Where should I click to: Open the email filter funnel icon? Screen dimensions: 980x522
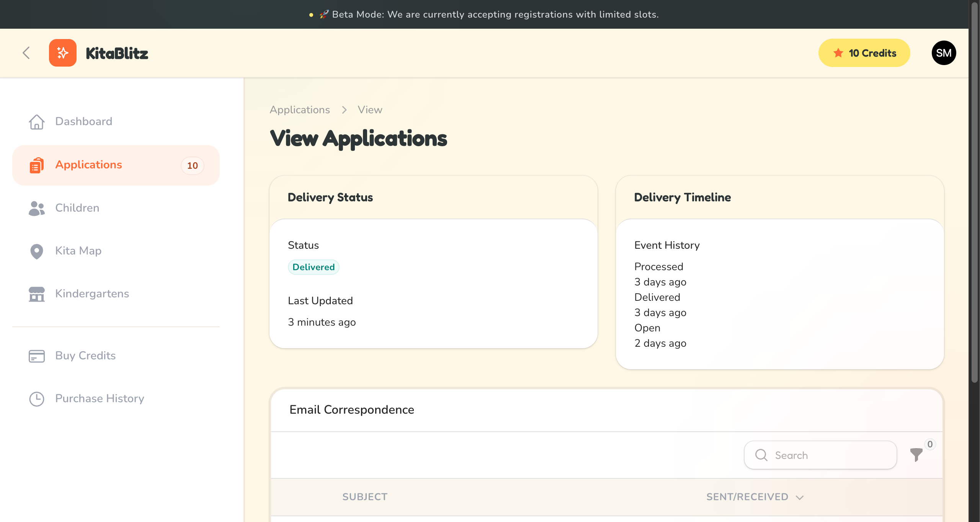point(916,455)
